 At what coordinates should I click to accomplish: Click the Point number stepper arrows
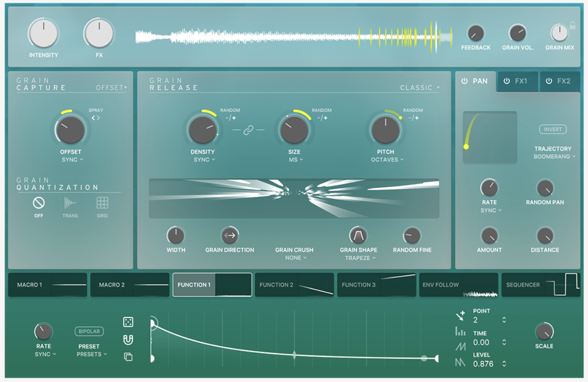504,320
